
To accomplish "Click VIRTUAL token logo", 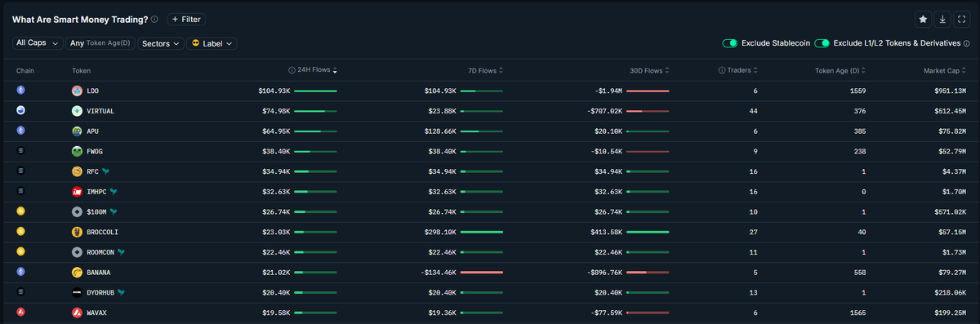I will [77, 111].
